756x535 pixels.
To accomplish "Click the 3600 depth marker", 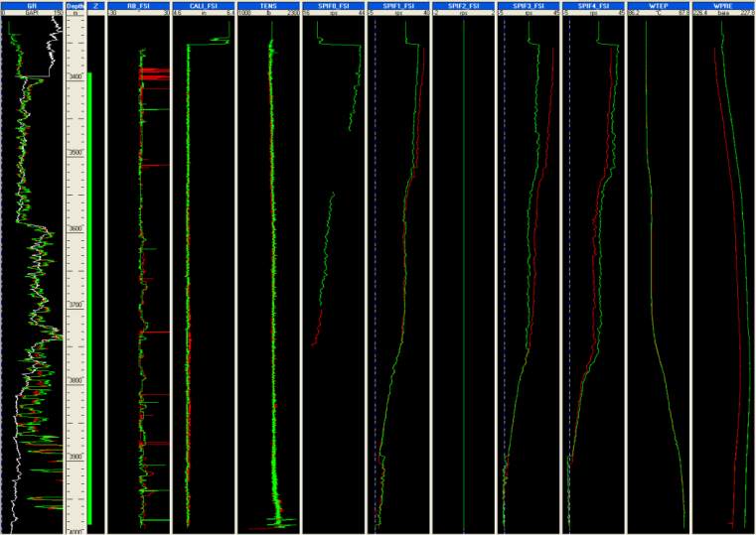I will pos(76,228).
